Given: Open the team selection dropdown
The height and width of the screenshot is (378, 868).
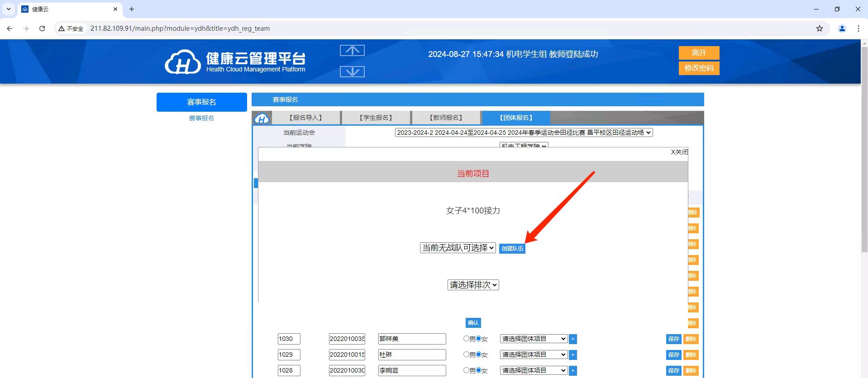Looking at the screenshot, I should (458, 248).
